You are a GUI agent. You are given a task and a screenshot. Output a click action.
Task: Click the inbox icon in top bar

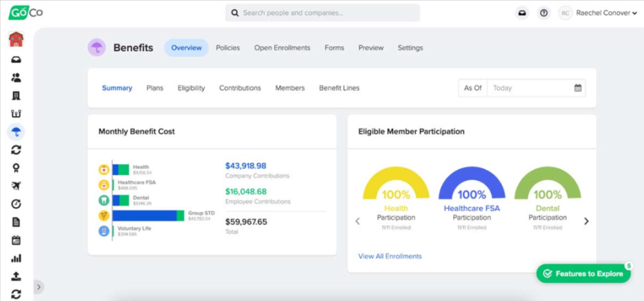[522, 13]
